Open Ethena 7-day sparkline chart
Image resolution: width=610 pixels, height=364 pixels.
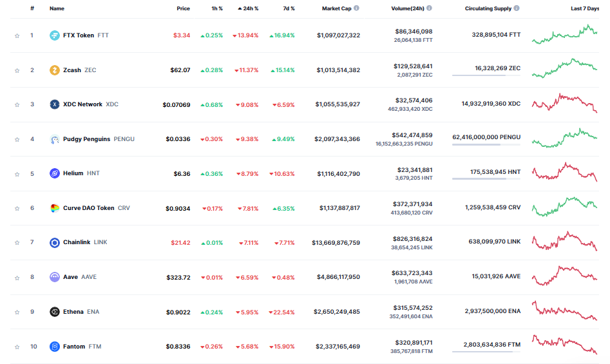[x=564, y=311]
